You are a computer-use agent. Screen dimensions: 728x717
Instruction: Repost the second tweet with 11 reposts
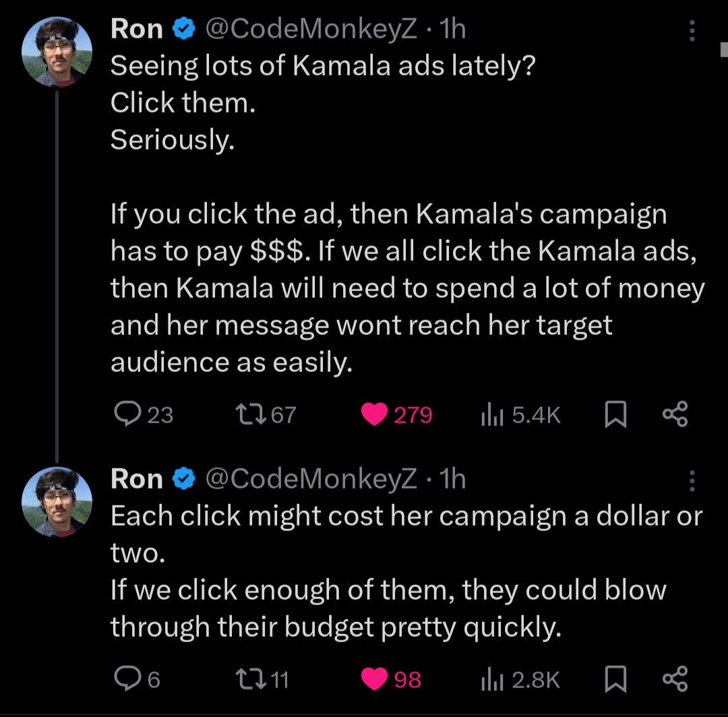point(262,679)
